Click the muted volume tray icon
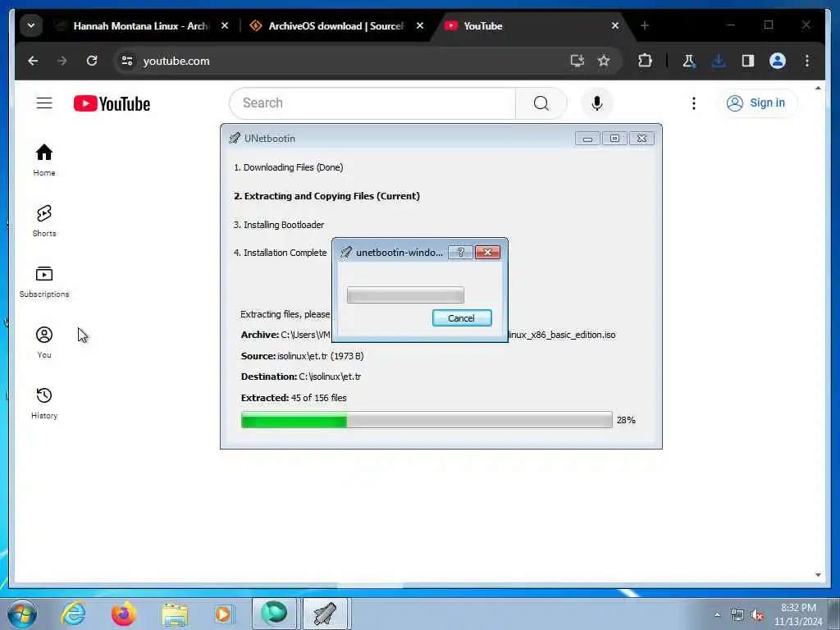 click(x=757, y=614)
